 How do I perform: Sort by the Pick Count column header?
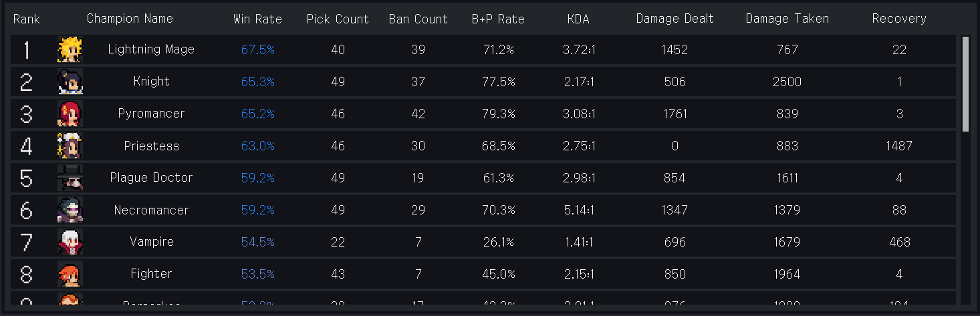coord(338,19)
